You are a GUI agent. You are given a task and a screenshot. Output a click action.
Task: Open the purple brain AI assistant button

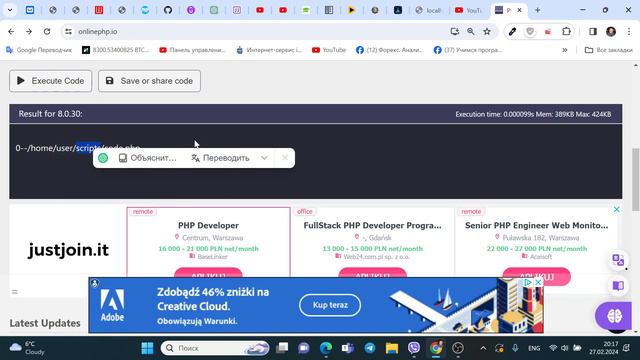coord(614,316)
